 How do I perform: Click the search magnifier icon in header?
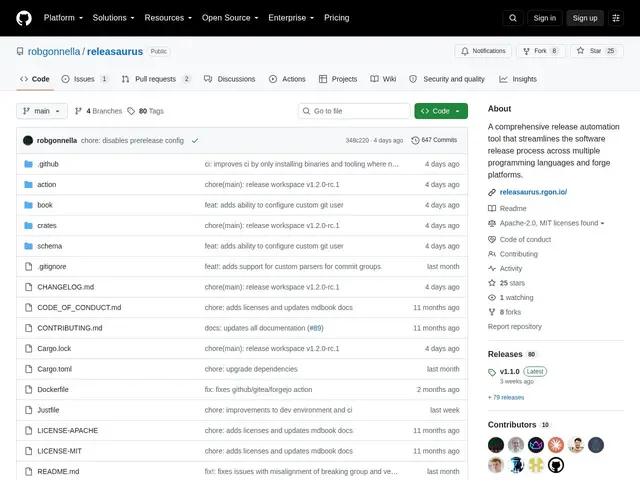(513, 18)
